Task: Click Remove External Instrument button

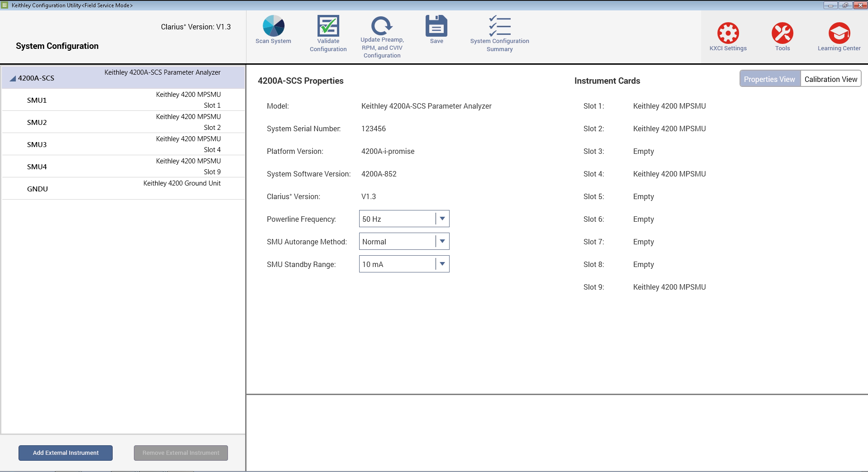Action: pyautogui.click(x=181, y=453)
